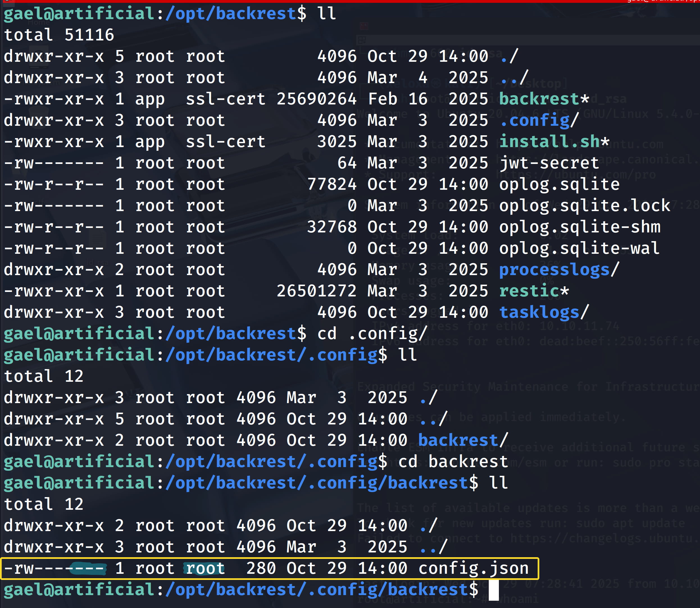Image resolution: width=700 pixels, height=608 pixels.
Task: Click the ssl-cert group on the backrest row
Action: [x=225, y=99]
